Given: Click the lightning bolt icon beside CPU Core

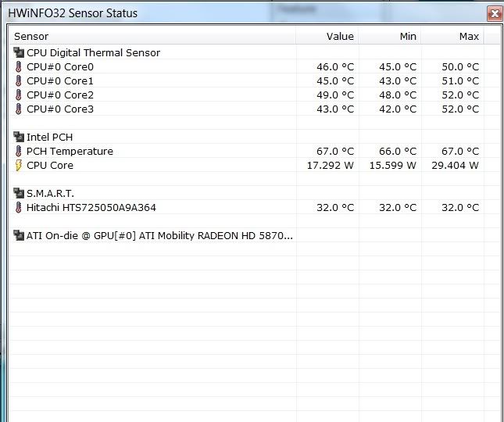Looking at the screenshot, I should tap(19, 166).
